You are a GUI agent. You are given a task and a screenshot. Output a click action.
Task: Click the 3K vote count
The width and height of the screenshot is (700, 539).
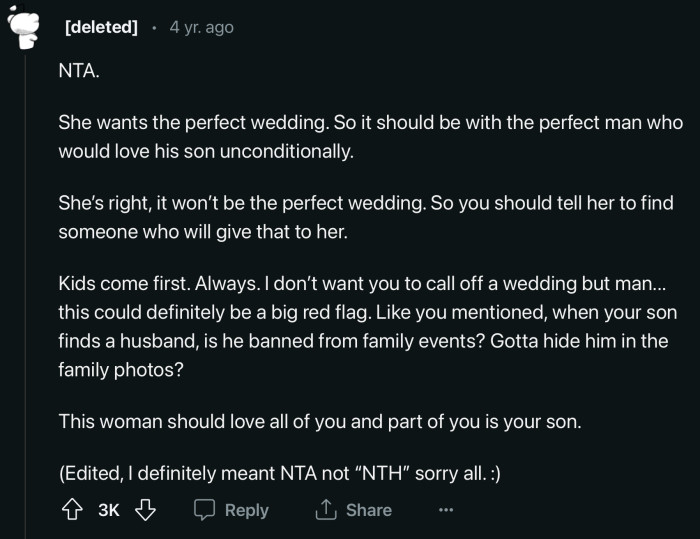(x=109, y=510)
